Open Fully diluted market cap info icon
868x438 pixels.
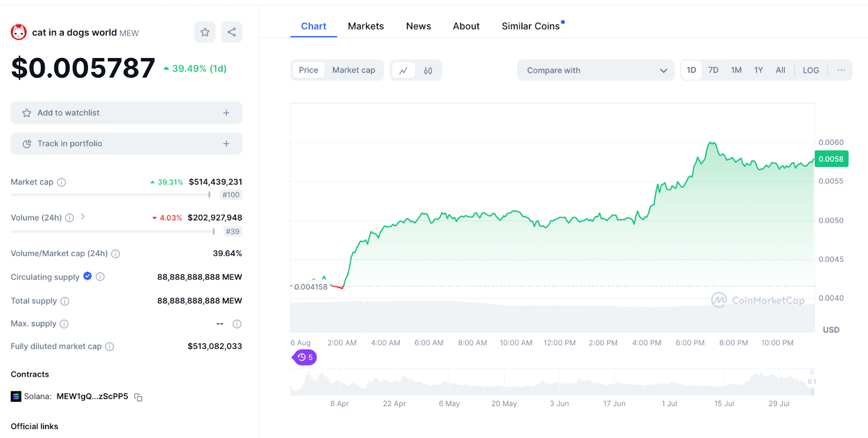click(x=110, y=347)
